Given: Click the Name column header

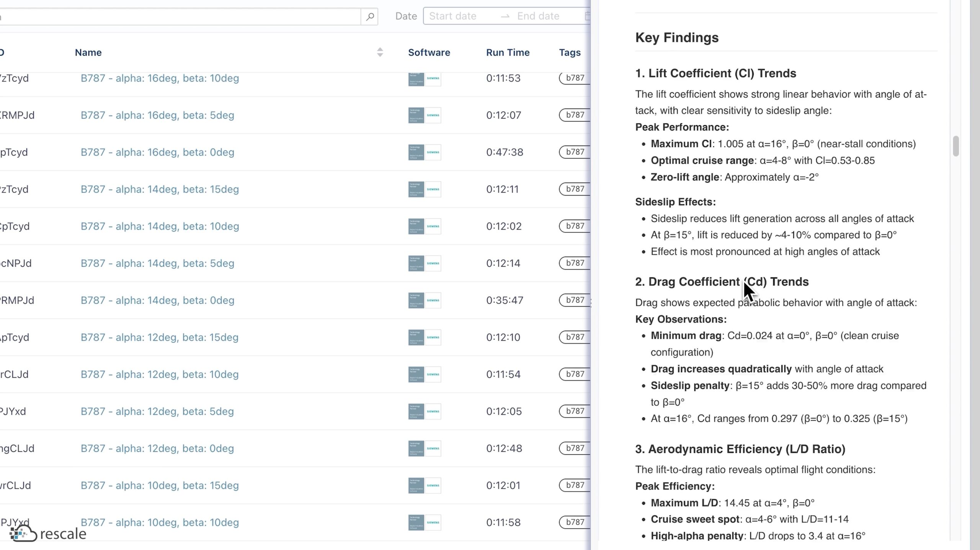Looking at the screenshot, I should (x=88, y=52).
